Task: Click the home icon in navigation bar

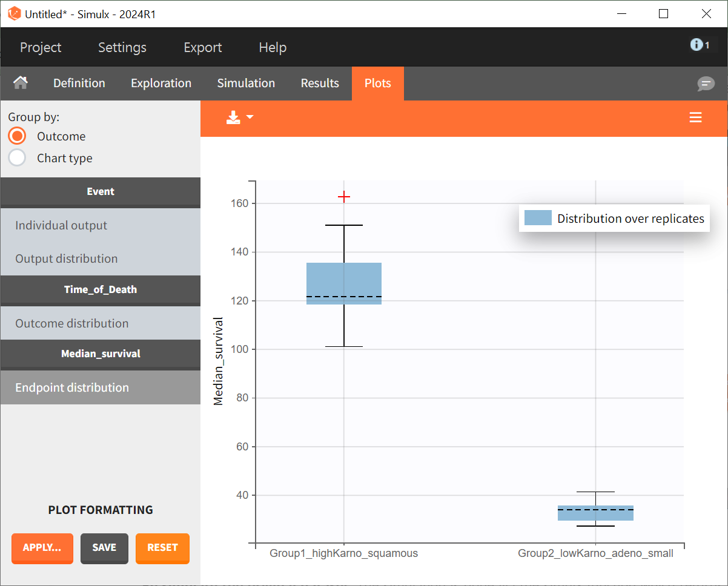Action: point(21,83)
